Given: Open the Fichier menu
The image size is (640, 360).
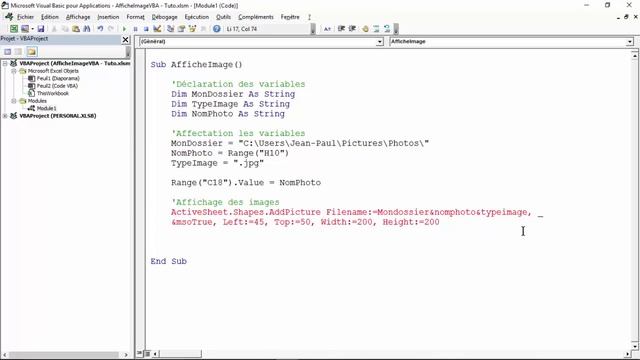Looking at the screenshot, I should click(x=25, y=17).
